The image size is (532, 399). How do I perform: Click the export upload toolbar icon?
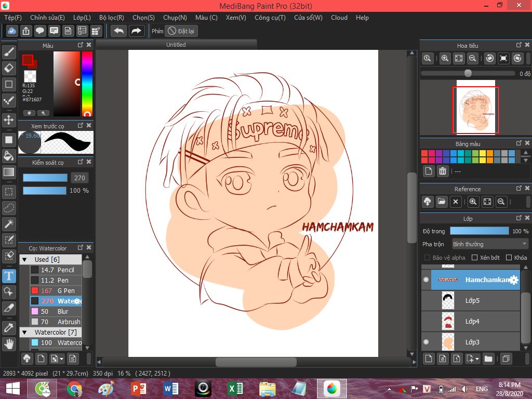coord(26,31)
